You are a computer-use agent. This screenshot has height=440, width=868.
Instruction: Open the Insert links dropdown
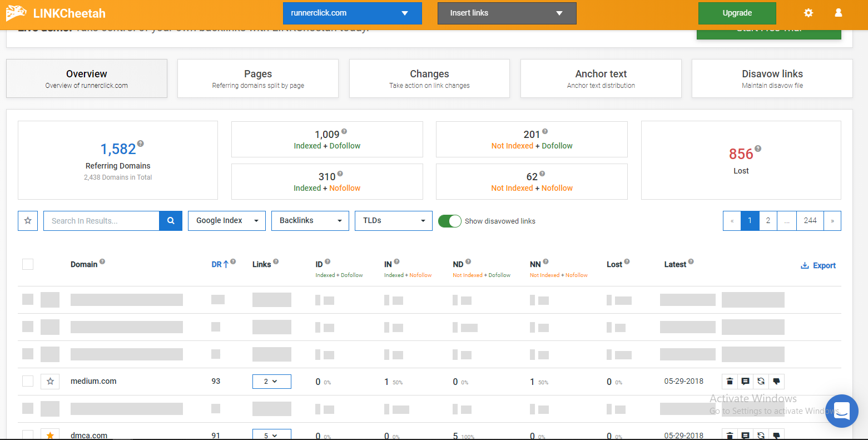coord(507,13)
